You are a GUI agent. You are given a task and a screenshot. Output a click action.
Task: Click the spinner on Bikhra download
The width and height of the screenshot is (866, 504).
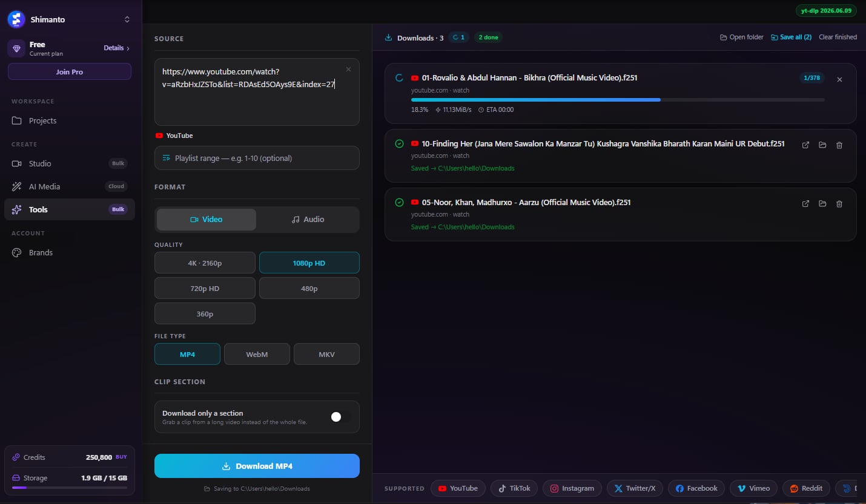[x=399, y=78]
